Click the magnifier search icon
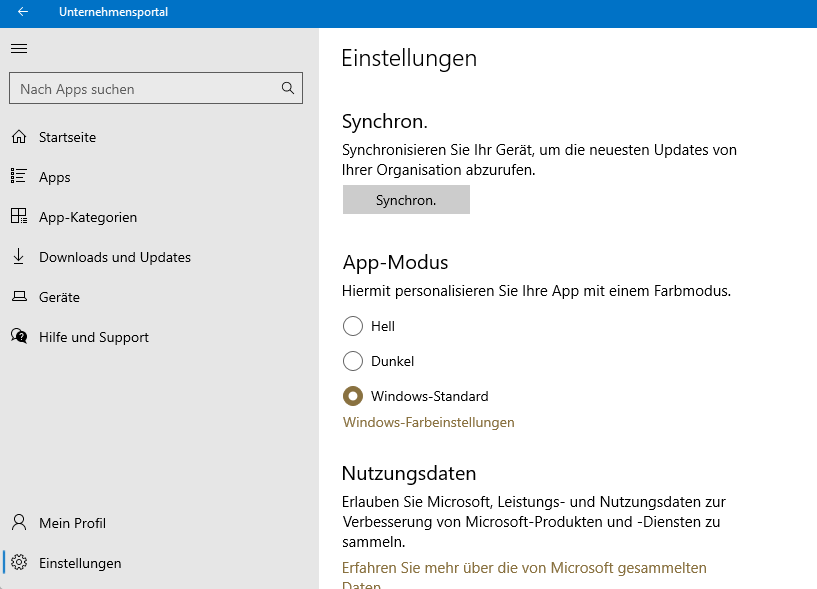 coord(288,88)
